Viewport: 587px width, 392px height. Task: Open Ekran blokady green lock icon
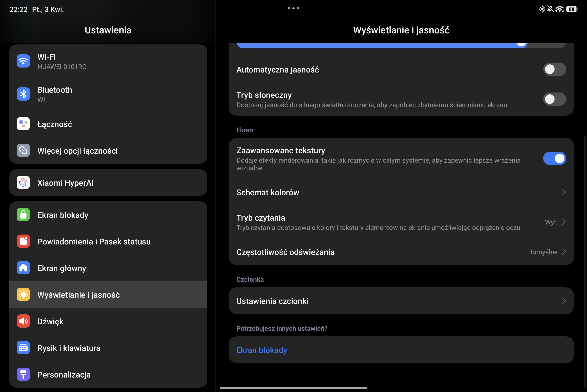pyautogui.click(x=23, y=215)
